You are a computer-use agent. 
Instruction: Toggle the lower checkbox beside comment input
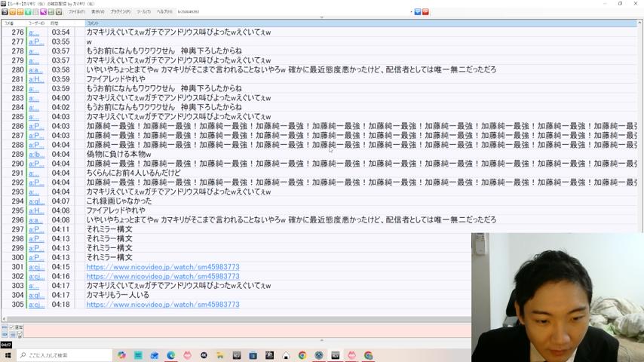20,334
